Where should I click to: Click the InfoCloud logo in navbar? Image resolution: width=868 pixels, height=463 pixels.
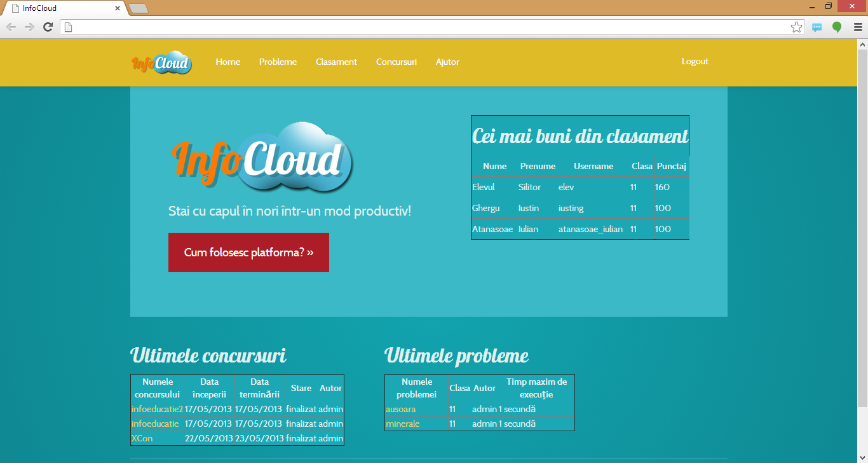[161, 62]
